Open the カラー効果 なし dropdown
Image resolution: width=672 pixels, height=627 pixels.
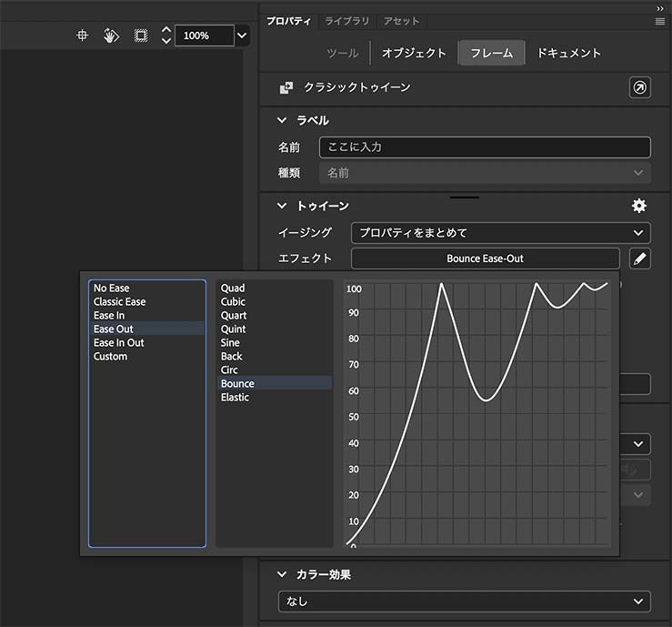click(464, 602)
